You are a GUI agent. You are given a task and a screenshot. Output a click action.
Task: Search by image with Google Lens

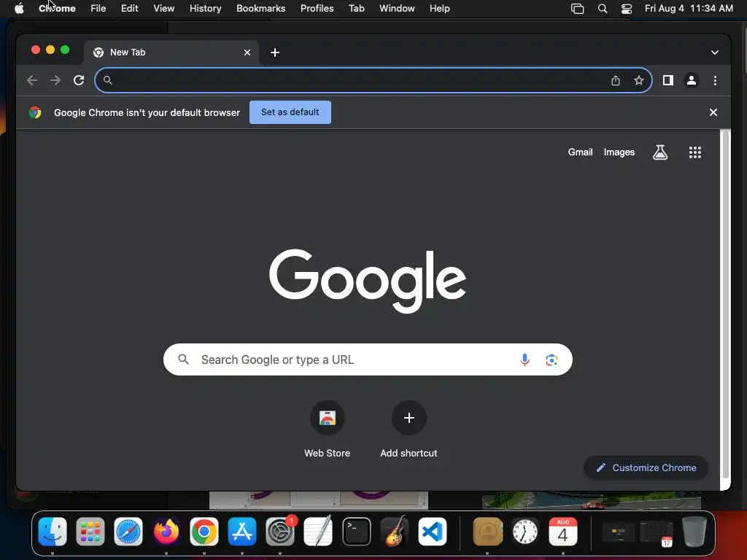coord(551,360)
